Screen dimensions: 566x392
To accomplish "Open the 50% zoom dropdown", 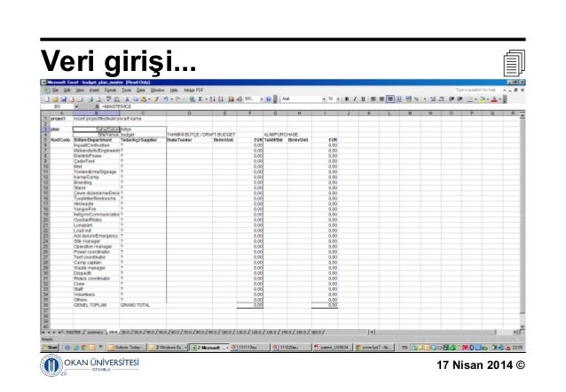I will pyautogui.click(x=262, y=99).
